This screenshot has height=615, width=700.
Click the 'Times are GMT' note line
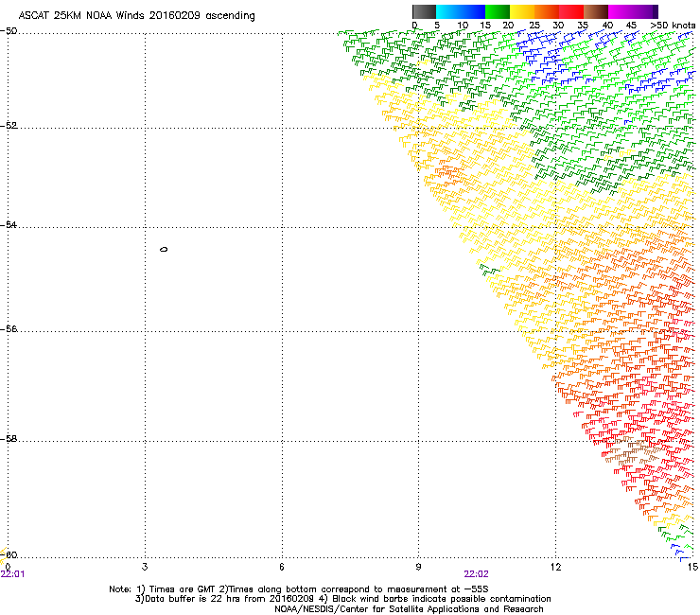pos(299,589)
